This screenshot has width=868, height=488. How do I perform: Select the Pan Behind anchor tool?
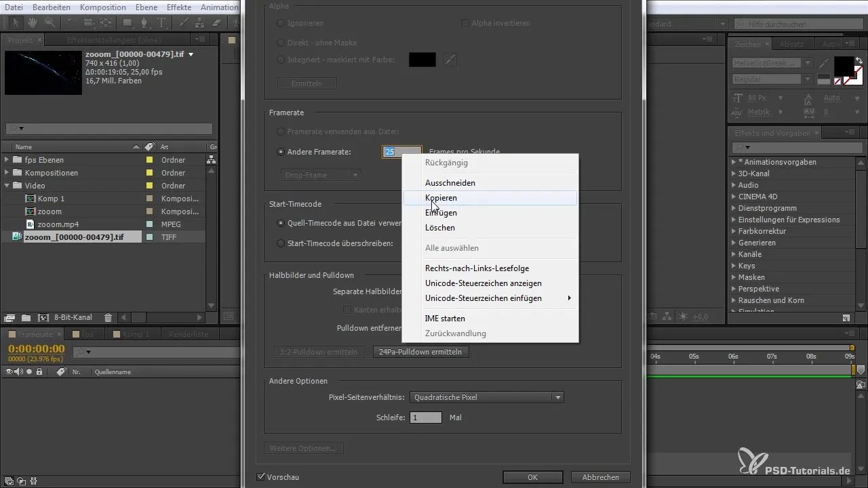click(x=106, y=22)
